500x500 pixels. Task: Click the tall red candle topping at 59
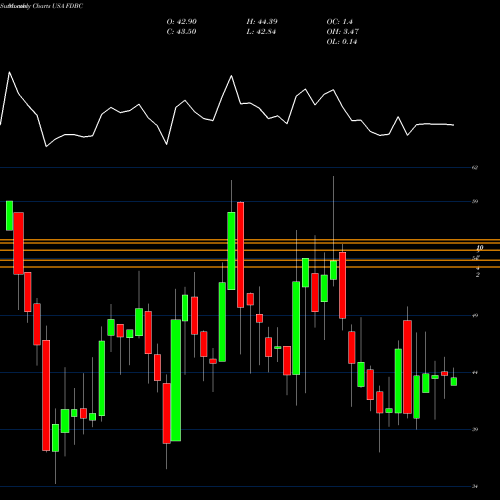pyautogui.click(x=240, y=255)
